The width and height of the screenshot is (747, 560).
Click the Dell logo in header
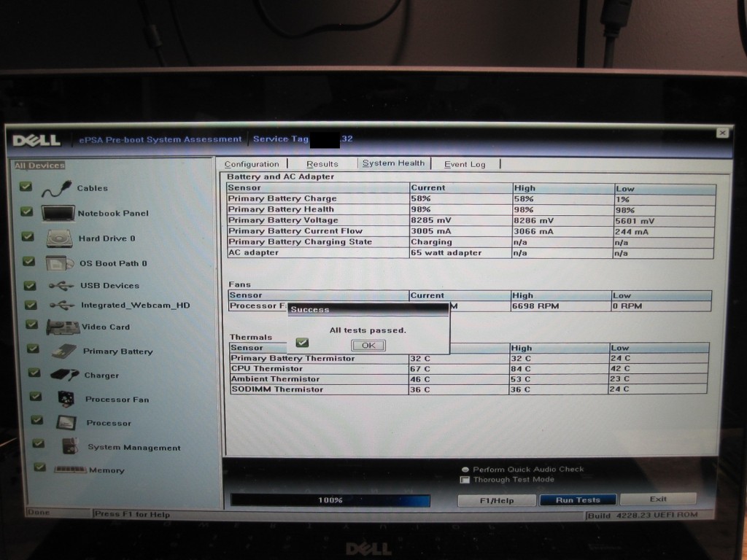36,140
